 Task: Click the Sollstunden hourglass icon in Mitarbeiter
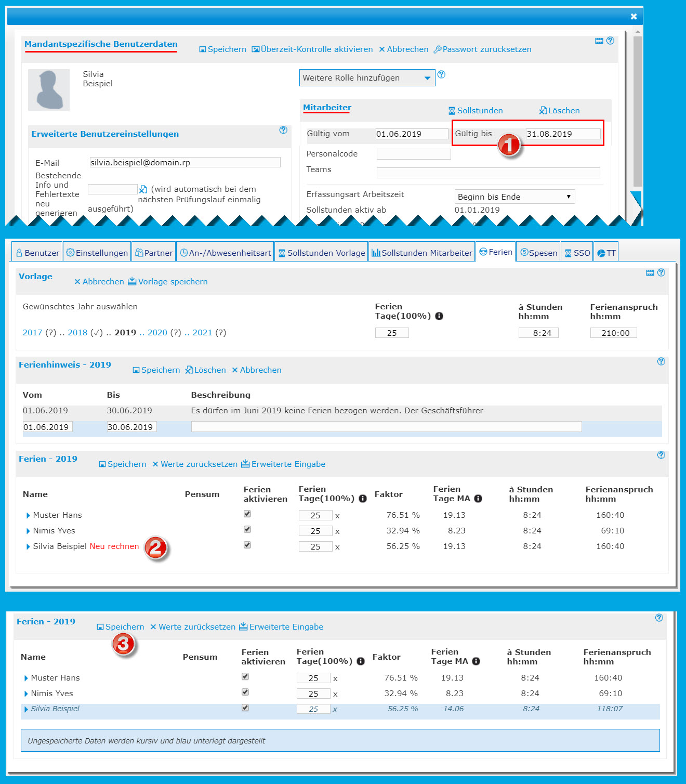(452, 111)
